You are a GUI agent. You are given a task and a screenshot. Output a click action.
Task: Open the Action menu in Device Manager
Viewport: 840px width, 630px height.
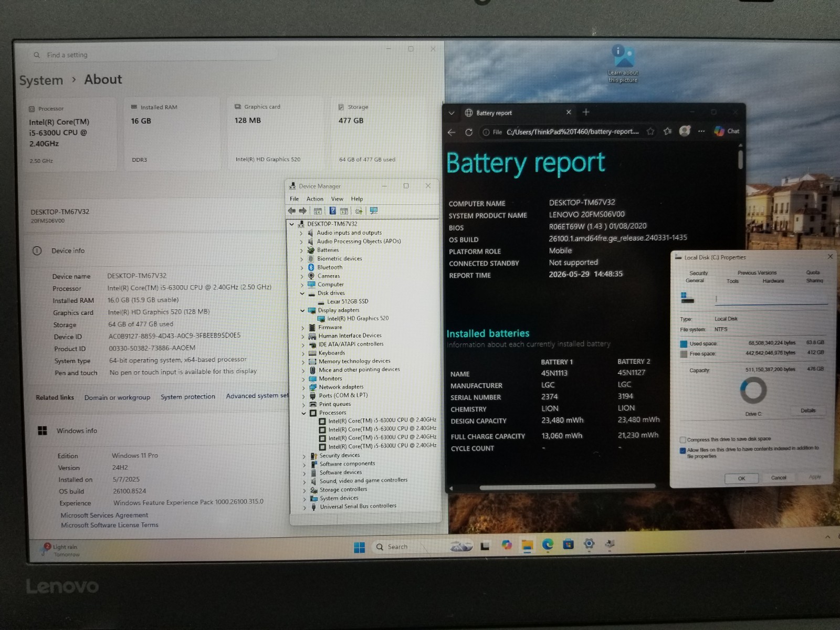point(315,199)
